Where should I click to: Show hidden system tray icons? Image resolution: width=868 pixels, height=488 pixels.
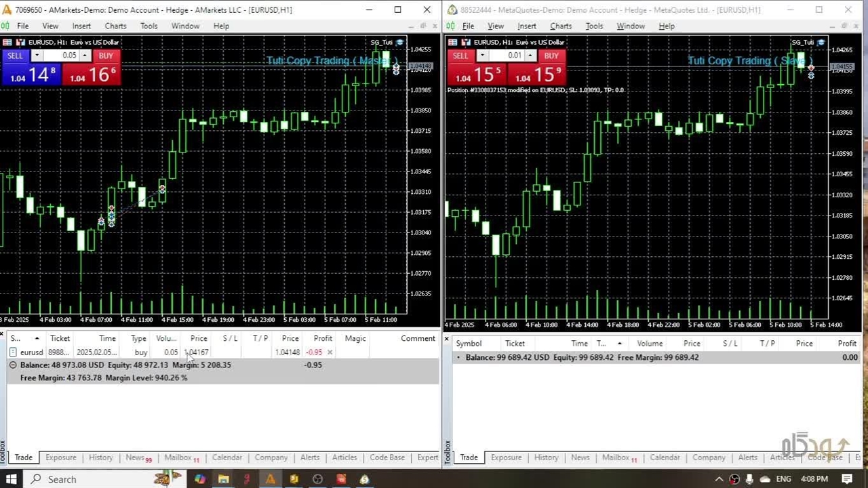[x=719, y=479]
